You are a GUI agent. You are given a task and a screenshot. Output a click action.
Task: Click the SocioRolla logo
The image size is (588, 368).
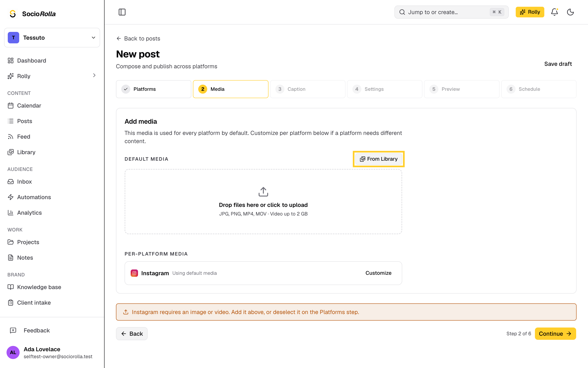click(32, 14)
